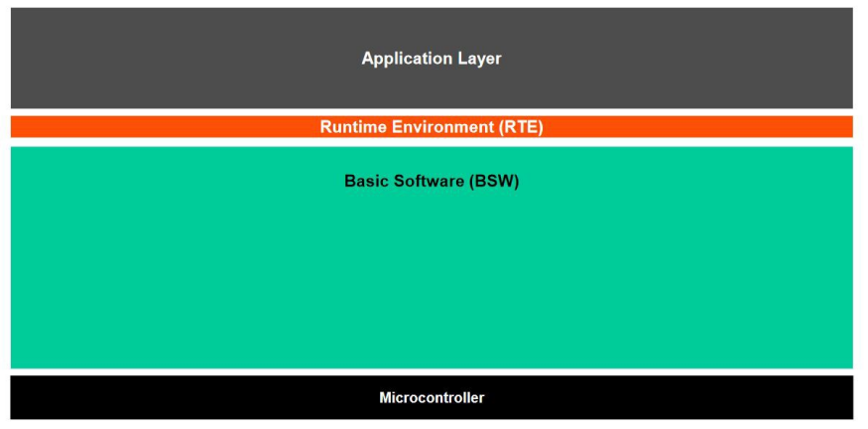Click the "(RTE)" abbreviation in the orange bar
The image size is (868, 429).
pyautogui.click(x=519, y=127)
